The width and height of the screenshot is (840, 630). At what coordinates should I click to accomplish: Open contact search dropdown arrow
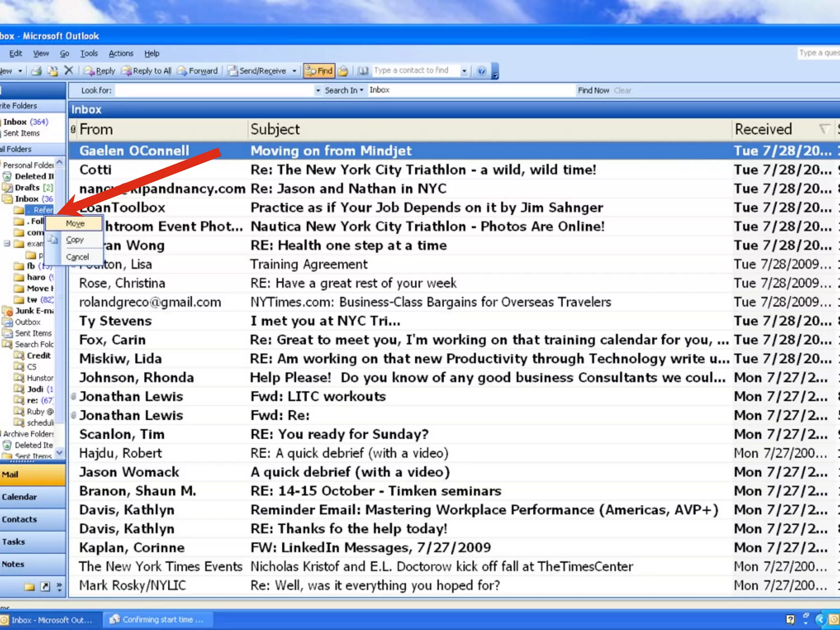tap(464, 71)
